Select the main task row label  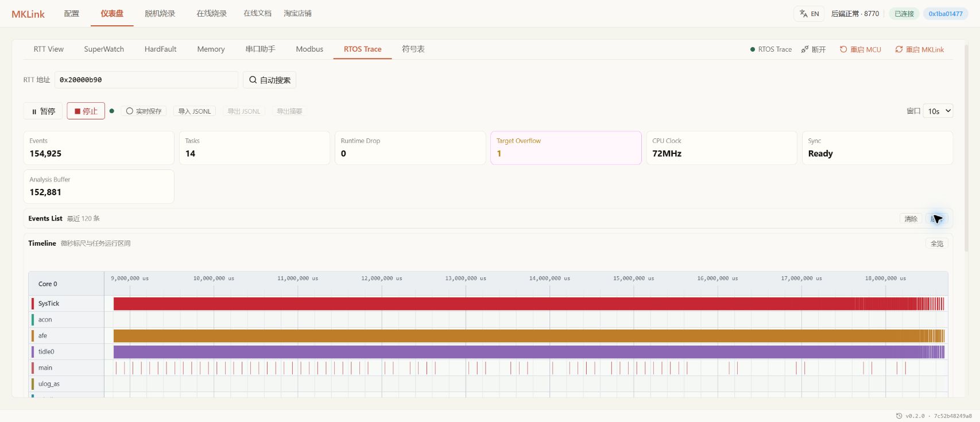coord(45,368)
